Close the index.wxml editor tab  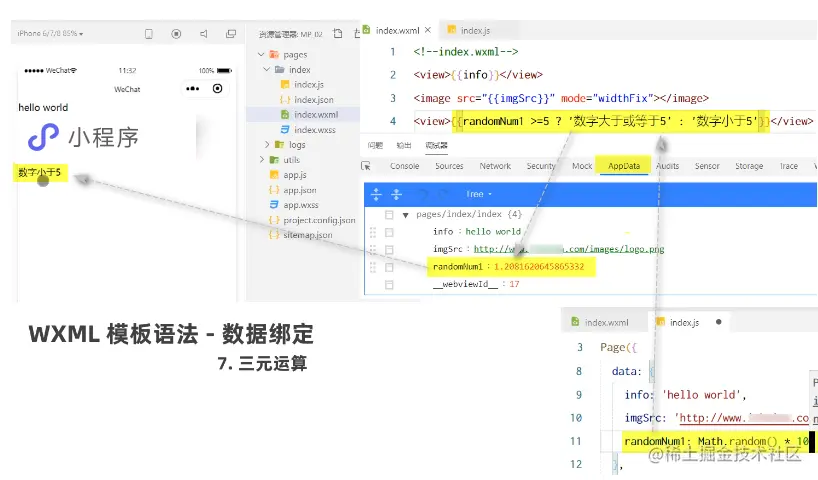click(x=428, y=30)
